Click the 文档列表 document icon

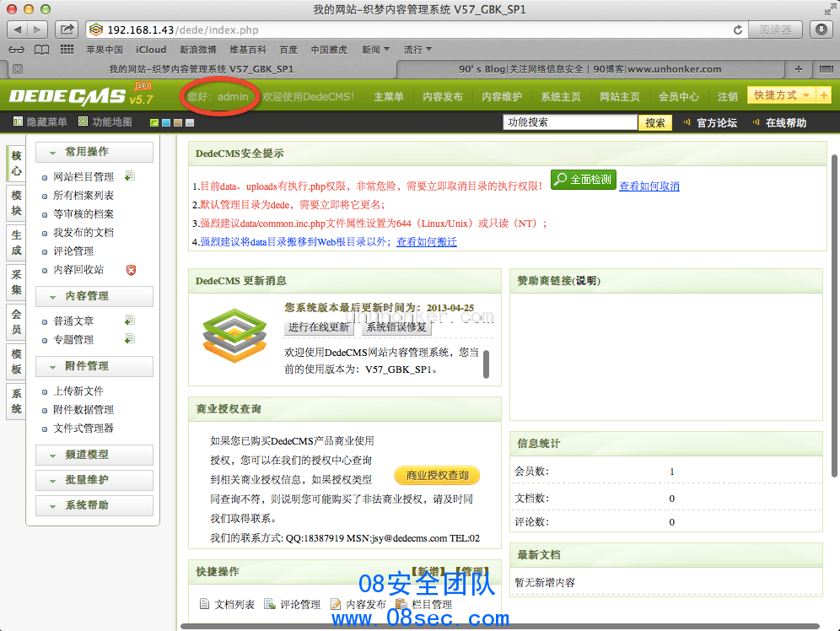[x=204, y=604]
